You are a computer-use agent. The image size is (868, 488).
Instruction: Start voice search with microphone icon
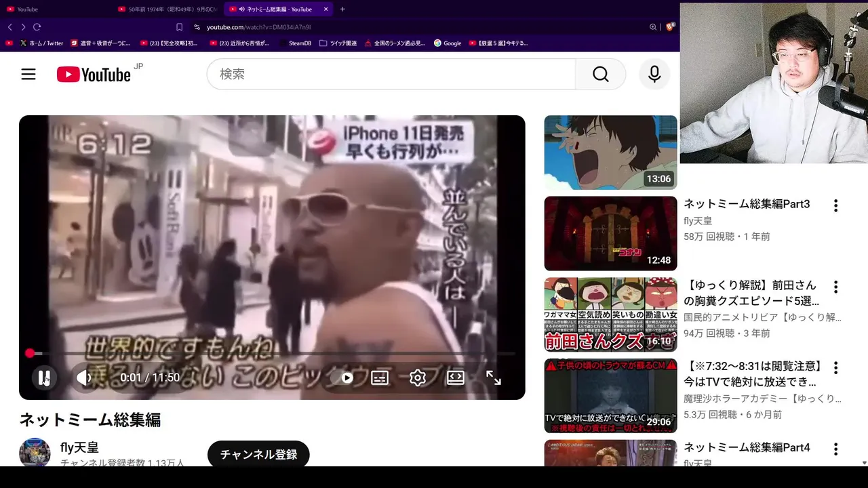coord(654,74)
